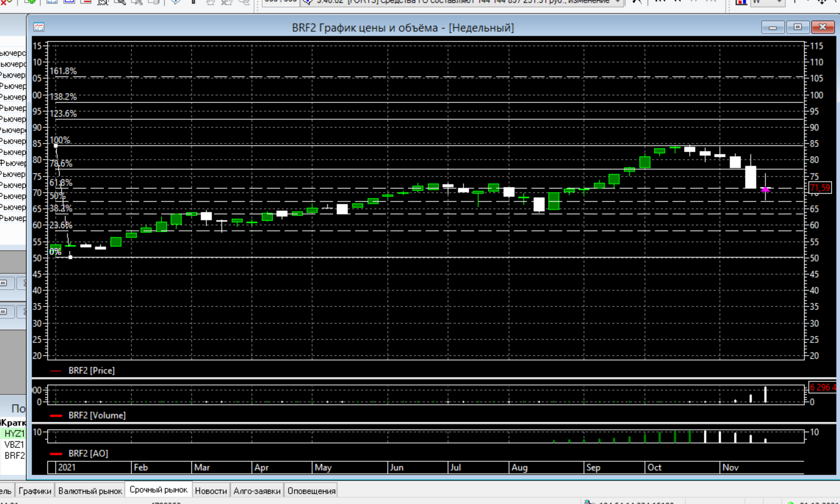
Task: Go to the Новости tab
Action: coord(211,491)
